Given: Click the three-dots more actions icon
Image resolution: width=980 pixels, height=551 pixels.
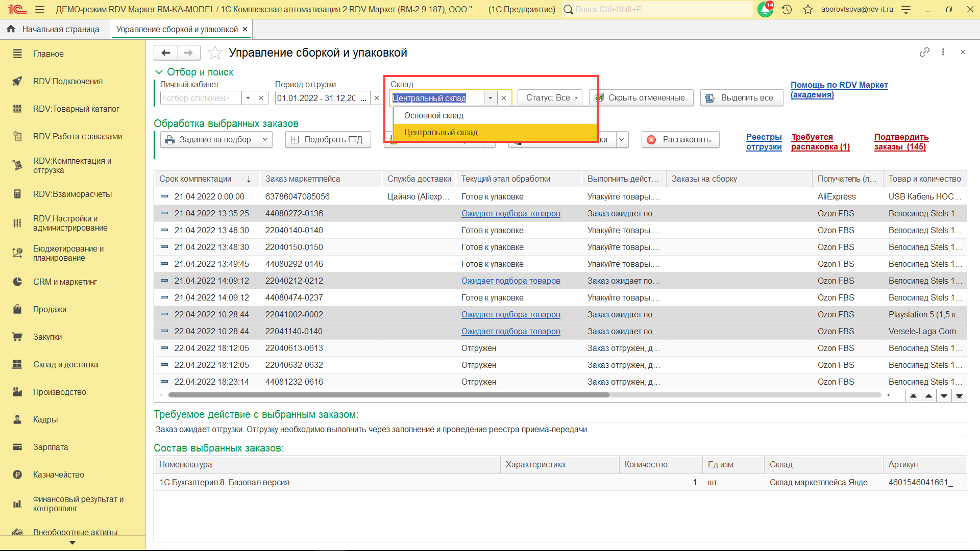Looking at the screenshot, I should pyautogui.click(x=943, y=52).
